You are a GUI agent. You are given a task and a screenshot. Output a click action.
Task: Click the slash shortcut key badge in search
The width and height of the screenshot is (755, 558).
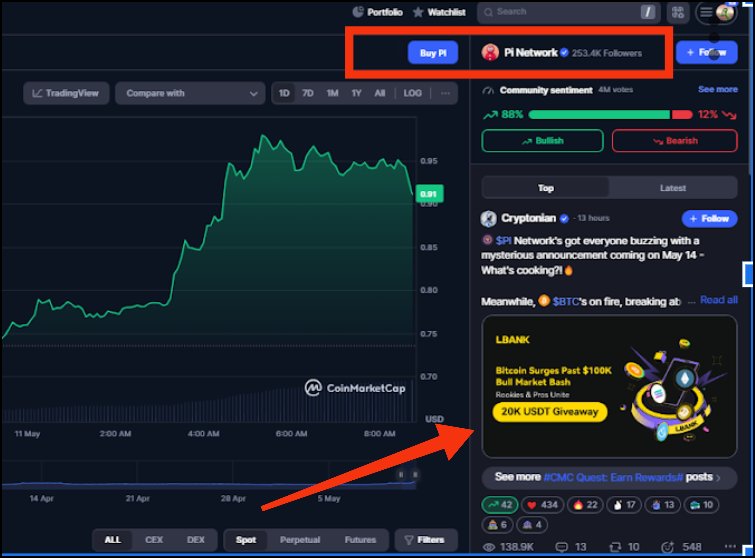648,12
